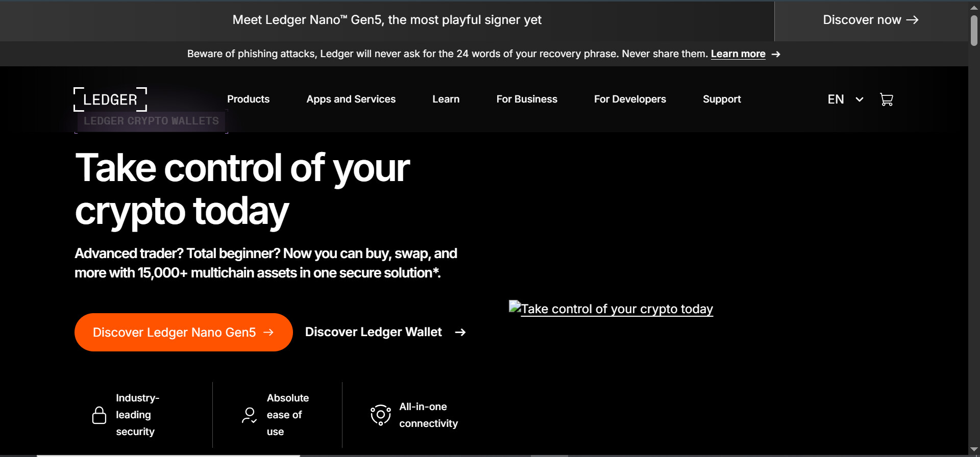Click the Absolute ease of use text
Viewport: 980px width, 457px height.
288,415
